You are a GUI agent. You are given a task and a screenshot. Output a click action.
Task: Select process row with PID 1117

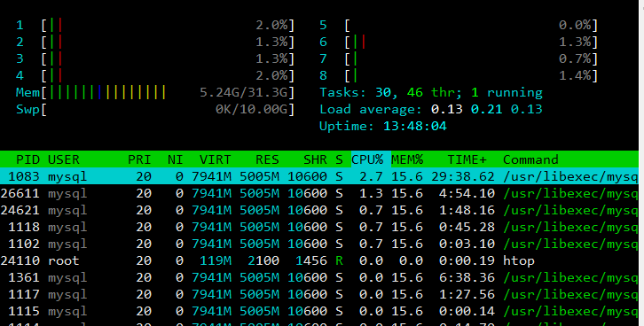(319, 294)
